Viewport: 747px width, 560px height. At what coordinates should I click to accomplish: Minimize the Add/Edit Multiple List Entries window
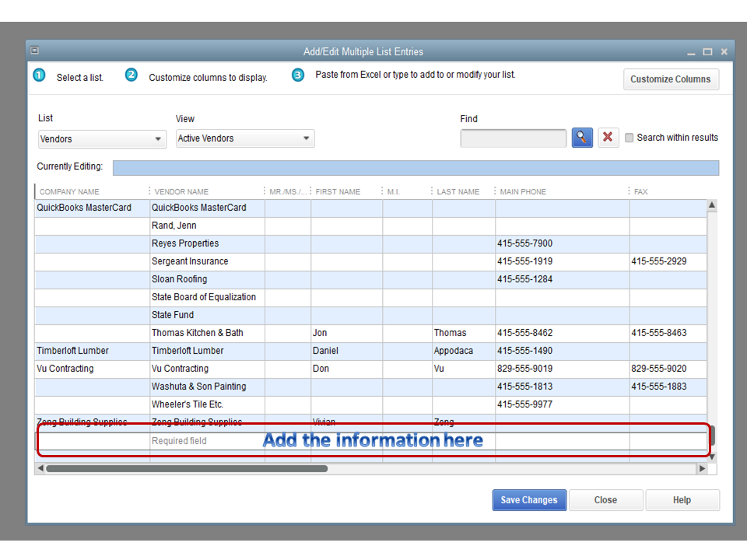(691, 52)
